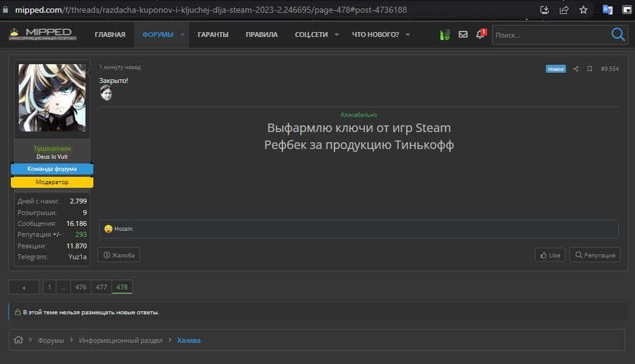The width and height of the screenshot is (635, 364).
Task: Toggle the browser side panel icon
Action: [x=627, y=10]
